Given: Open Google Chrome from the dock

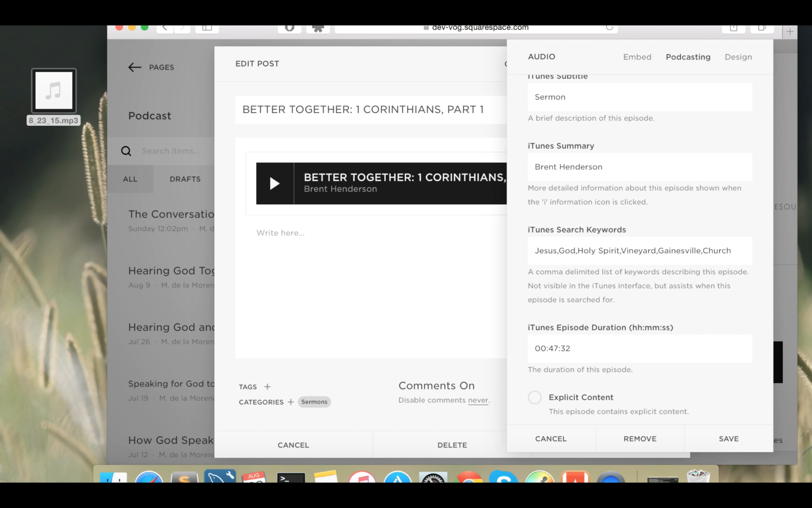Looking at the screenshot, I should pyautogui.click(x=469, y=477).
